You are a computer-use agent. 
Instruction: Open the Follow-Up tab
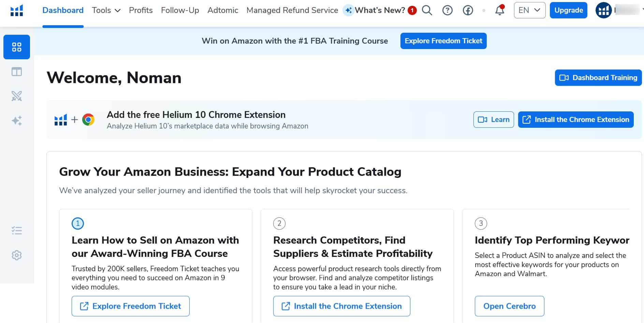tap(180, 10)
